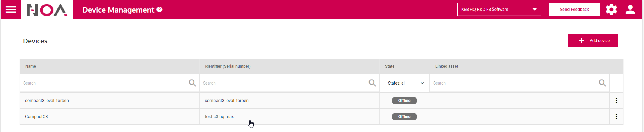Open the user account icon
Image resolution: width=644 pixels, height=132 pixels.
(630, 10)
